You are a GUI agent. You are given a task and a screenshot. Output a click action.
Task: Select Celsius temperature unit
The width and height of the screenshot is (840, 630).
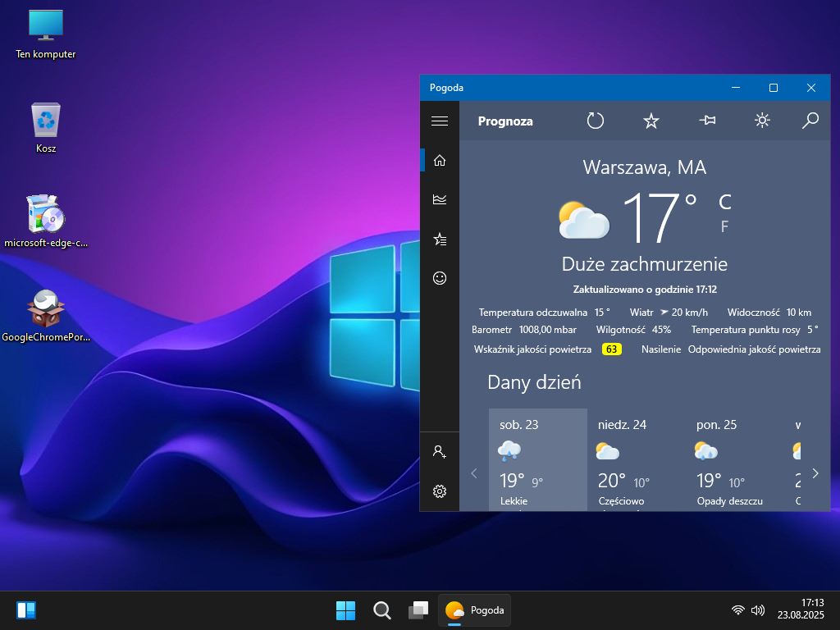724,202
